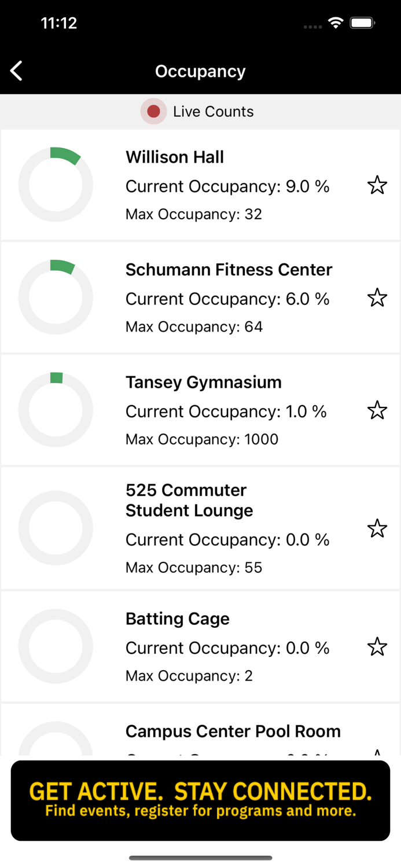Click the Occupancy title in the header

[x=200, y=71]
